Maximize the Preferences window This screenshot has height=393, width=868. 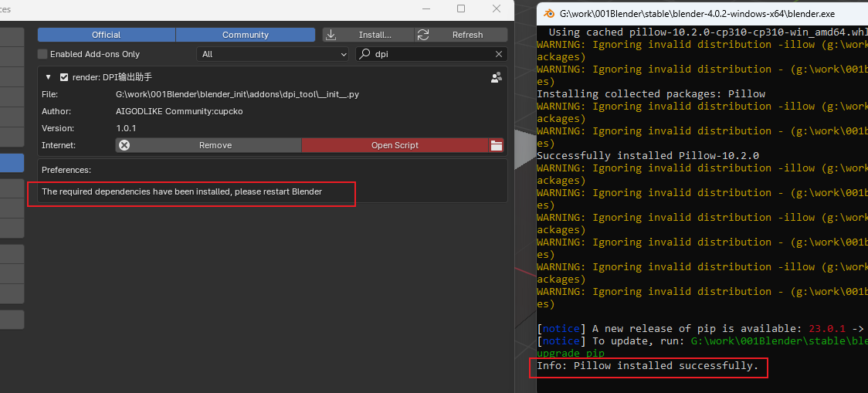point(460,8)
